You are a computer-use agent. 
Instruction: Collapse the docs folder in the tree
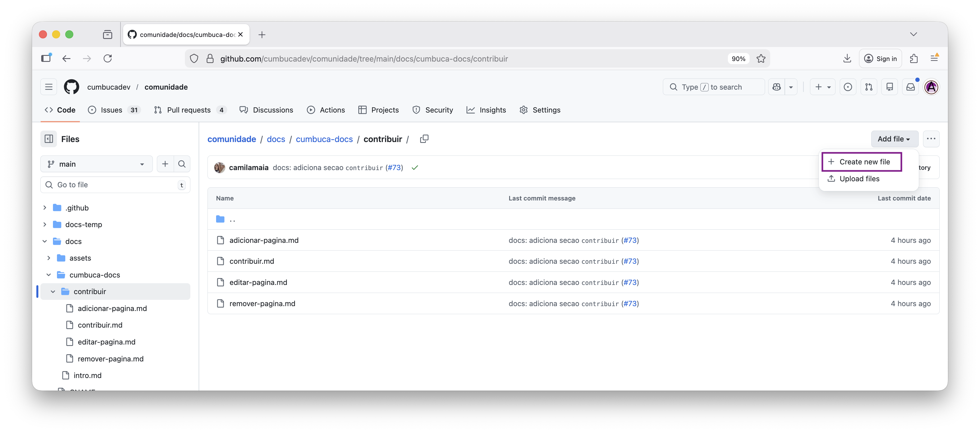(x=45, y=241)
